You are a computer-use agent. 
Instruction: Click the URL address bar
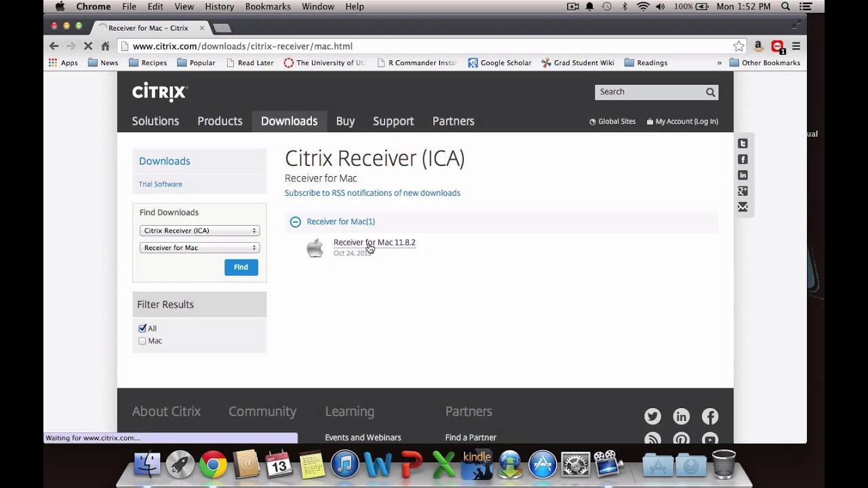pyautogui.click(x=427, y=46)
